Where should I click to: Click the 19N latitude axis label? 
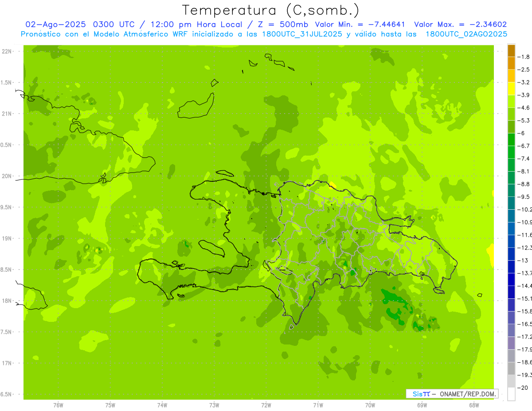tap(6, 239)
